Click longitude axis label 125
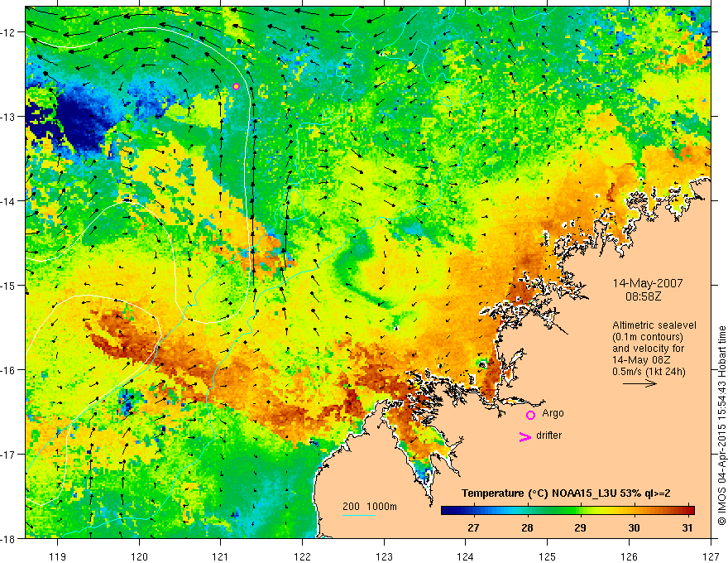 point(548,556)
